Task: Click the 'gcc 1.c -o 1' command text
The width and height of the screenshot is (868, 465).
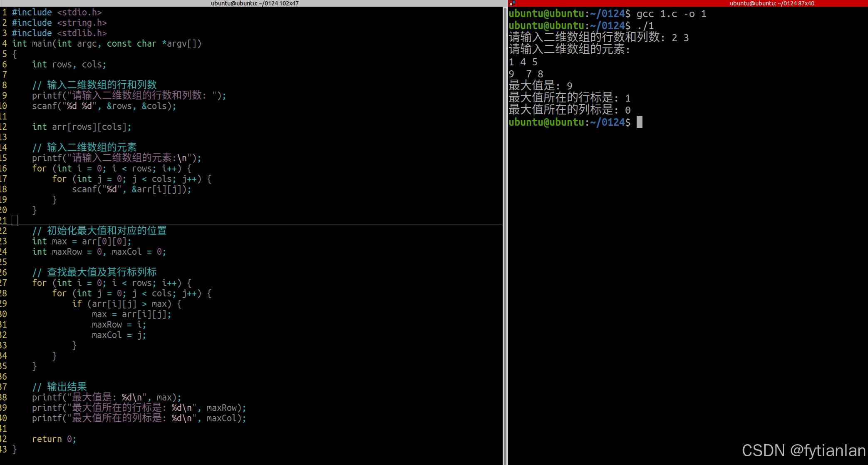Action: coord(671,14)
